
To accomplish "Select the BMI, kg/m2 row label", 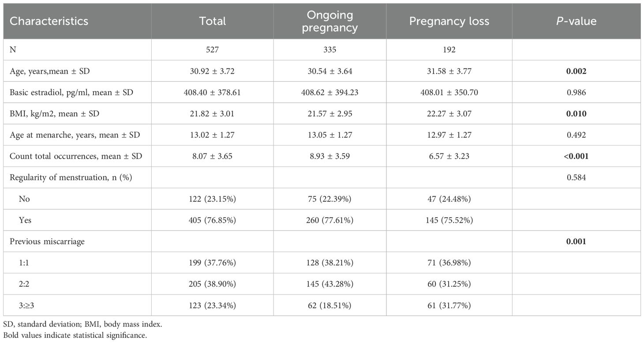I will (54, 114).
